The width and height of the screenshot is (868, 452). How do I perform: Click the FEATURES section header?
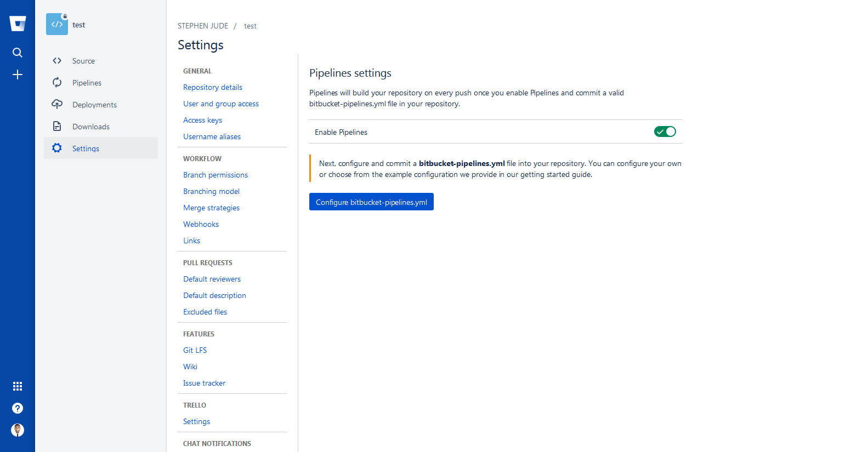tap(198, 334)
